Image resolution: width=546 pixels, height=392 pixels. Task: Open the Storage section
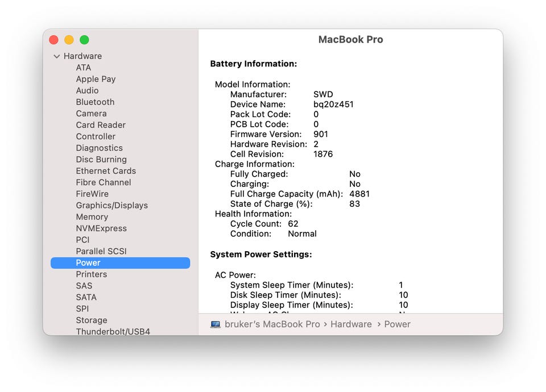pos(92,320)
